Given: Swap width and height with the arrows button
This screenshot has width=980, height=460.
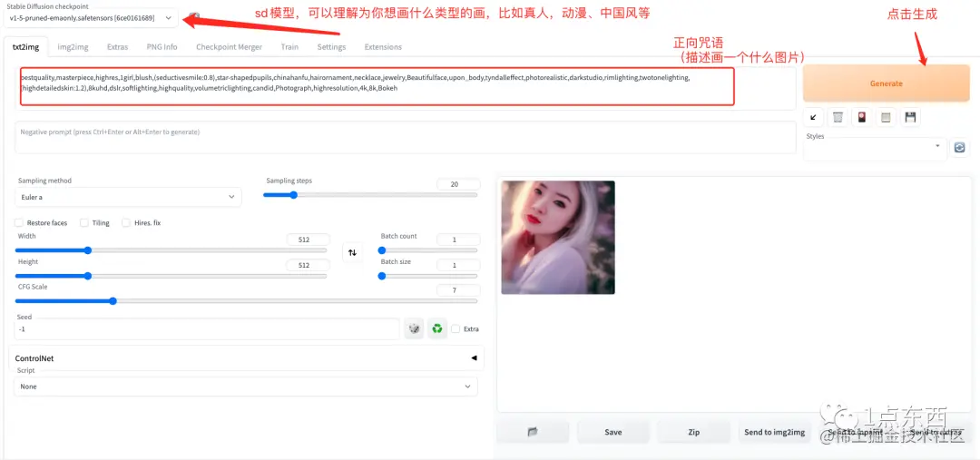Looking at the screenshot, I should (352, 252).
